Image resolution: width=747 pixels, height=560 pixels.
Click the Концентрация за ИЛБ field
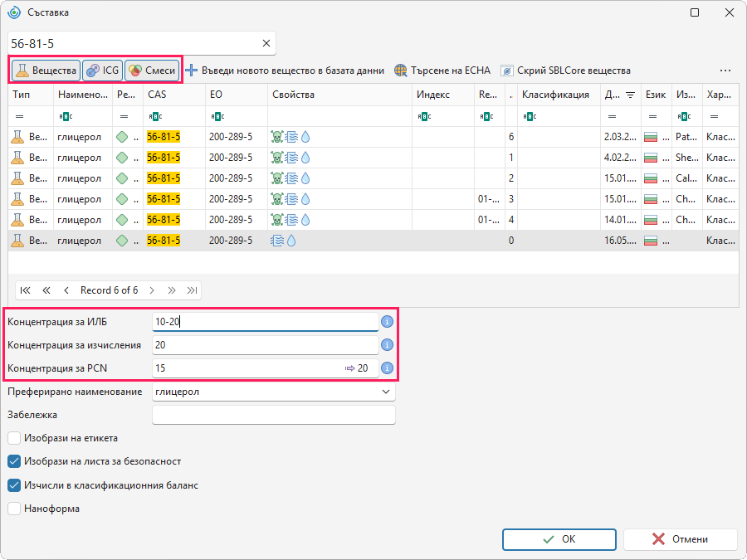click(266, 322)
